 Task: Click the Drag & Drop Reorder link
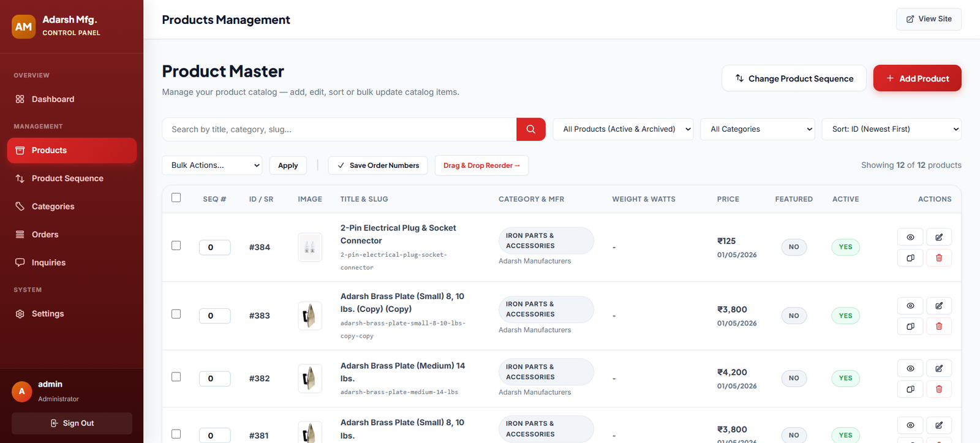481,165
